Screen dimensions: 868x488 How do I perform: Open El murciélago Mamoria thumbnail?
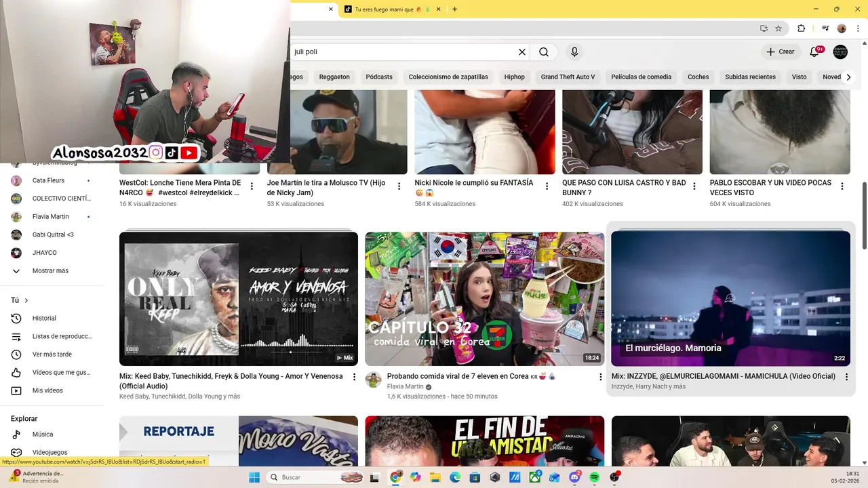[730, 299]
